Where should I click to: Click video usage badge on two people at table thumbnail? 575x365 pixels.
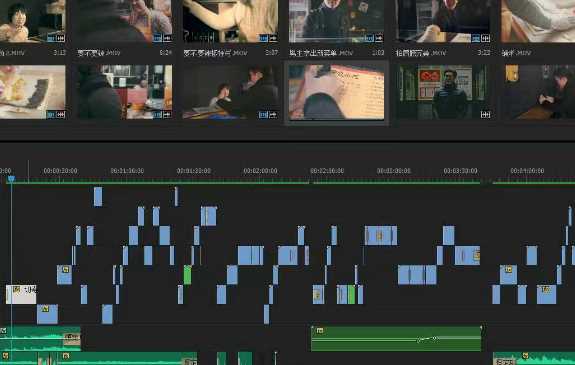click(x=263, y=115)
